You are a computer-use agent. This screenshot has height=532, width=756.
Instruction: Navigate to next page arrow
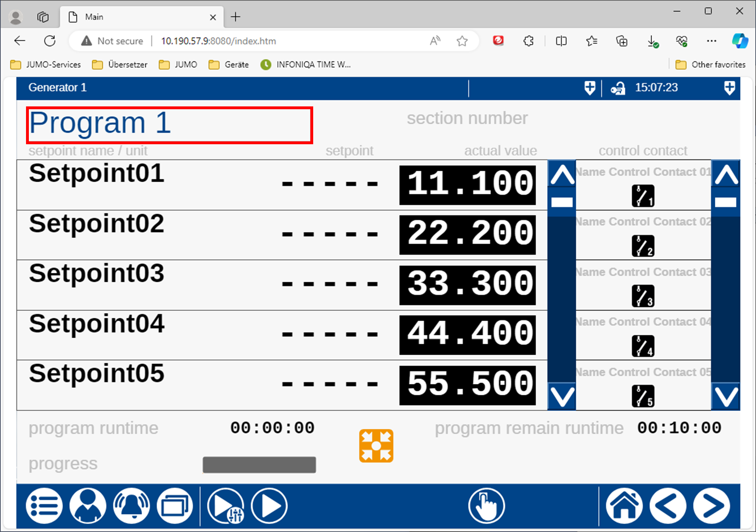(x=712, y=506)
